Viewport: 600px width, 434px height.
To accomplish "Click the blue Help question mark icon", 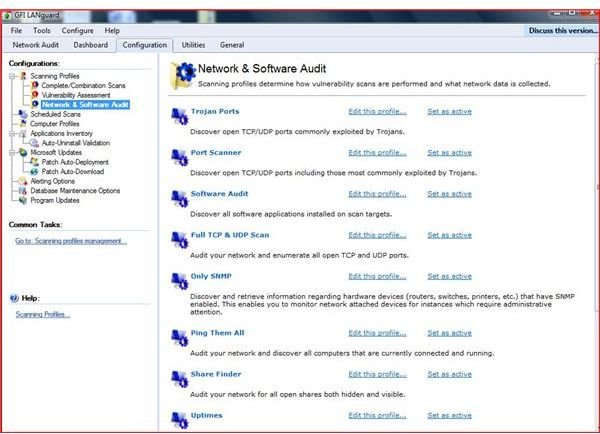I will [x=14, y=298].
